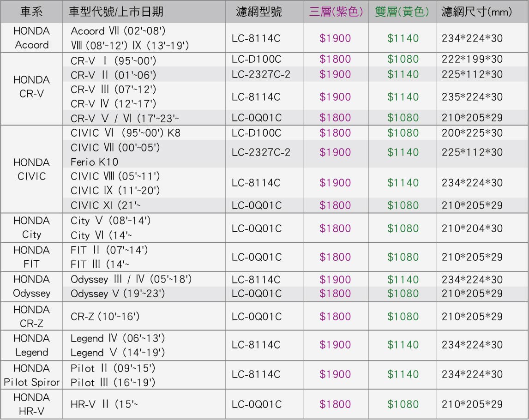
Task: Click the HONDA City series cell
Action: (31, 228)
